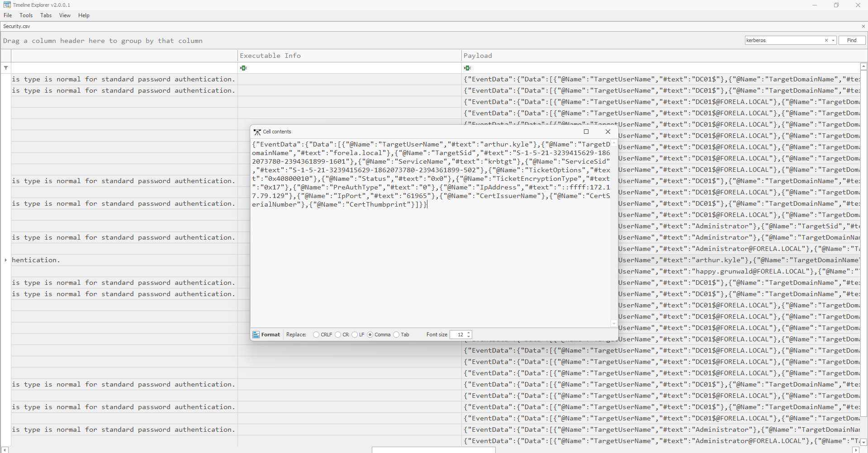Viewport: 868px width, 453px height.
Task: Click the filter funnel icon in filter row
Action: (x=6, y=68)
